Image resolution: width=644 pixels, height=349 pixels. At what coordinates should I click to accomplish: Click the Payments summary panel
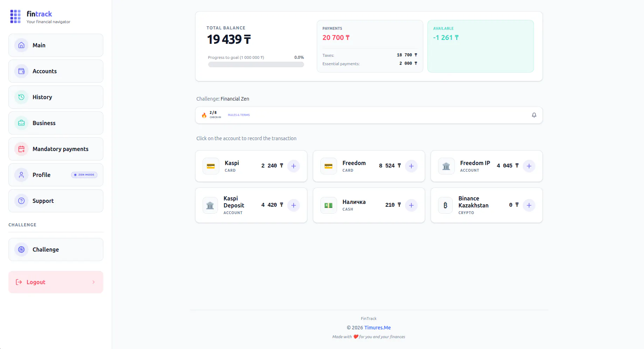click(x=370, y=46)
